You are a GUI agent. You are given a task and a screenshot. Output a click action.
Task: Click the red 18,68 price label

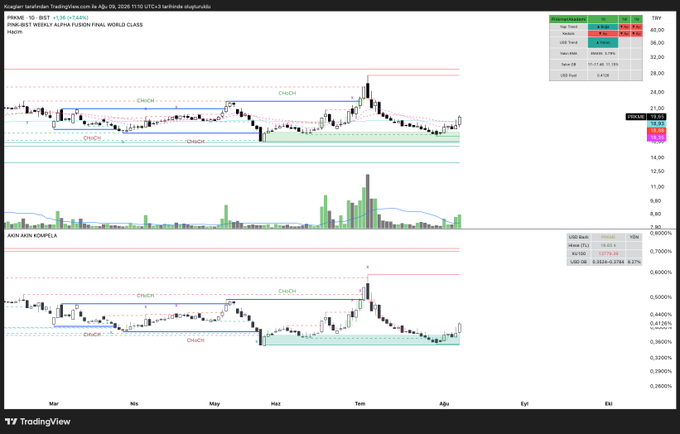pos(657,131)
